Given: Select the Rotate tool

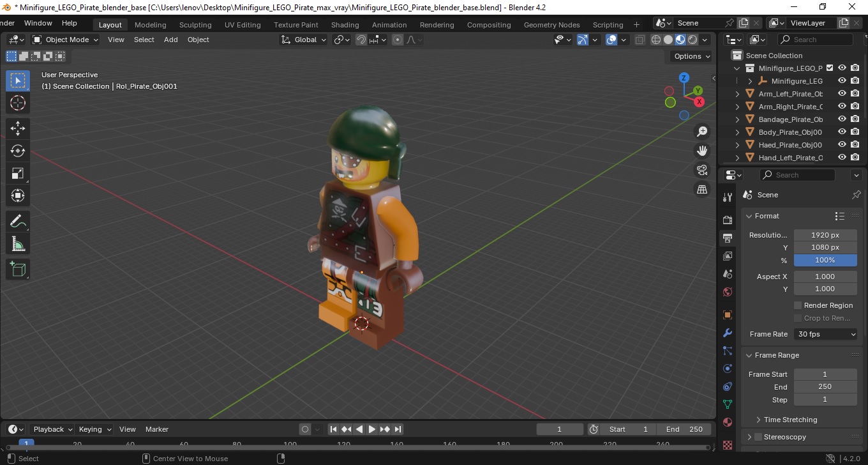Looking at the screenshot, I should (x=18, y=151).
